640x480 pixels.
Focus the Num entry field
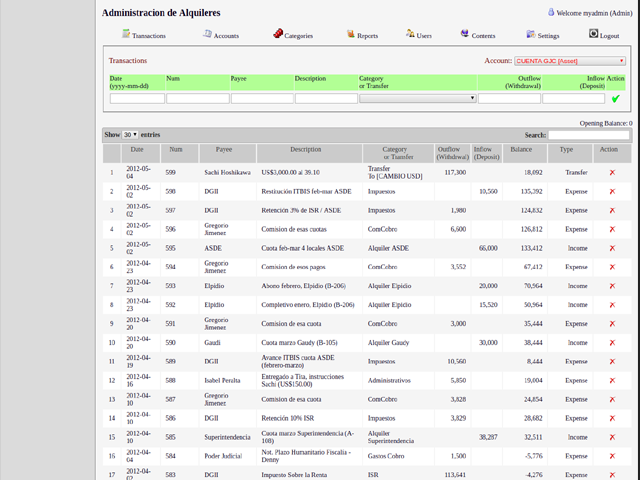tap(198, 98)
